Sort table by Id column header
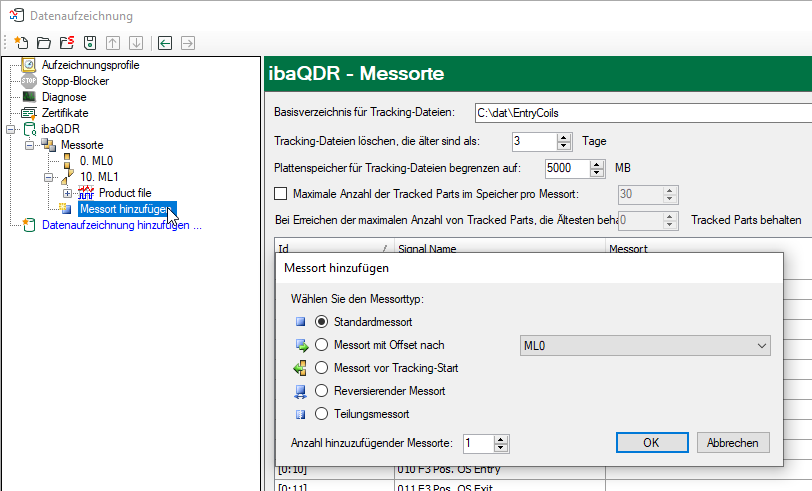Image resolution: width=812 pixels, height=491 pixels. coord(334,248)
